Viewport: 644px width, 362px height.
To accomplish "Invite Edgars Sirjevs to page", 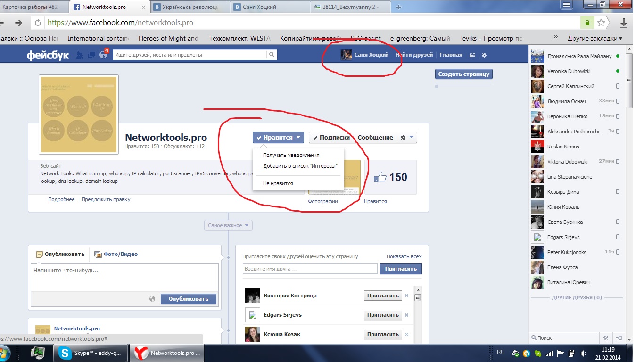I will point(383,315).
